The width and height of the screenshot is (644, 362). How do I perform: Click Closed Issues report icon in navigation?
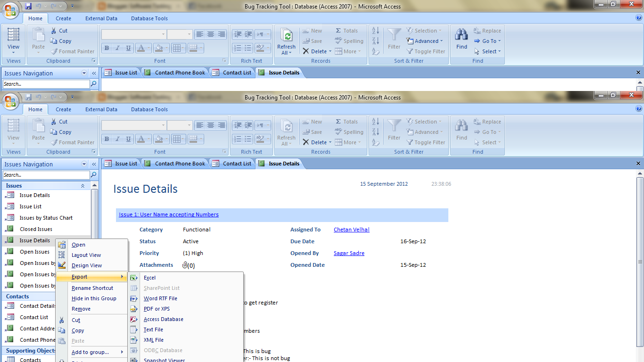(x=9, y=229)
